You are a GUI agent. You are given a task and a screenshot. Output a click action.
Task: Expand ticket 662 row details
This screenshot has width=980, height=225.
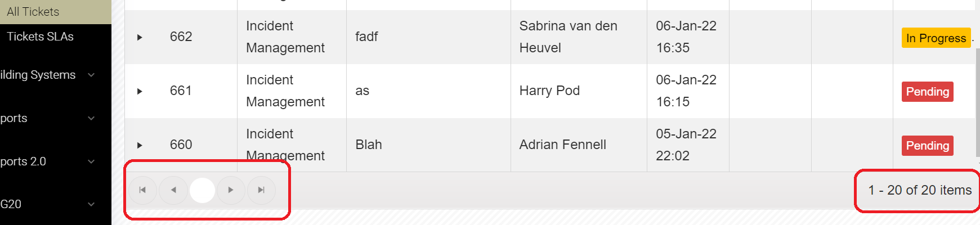coord(140,37)
